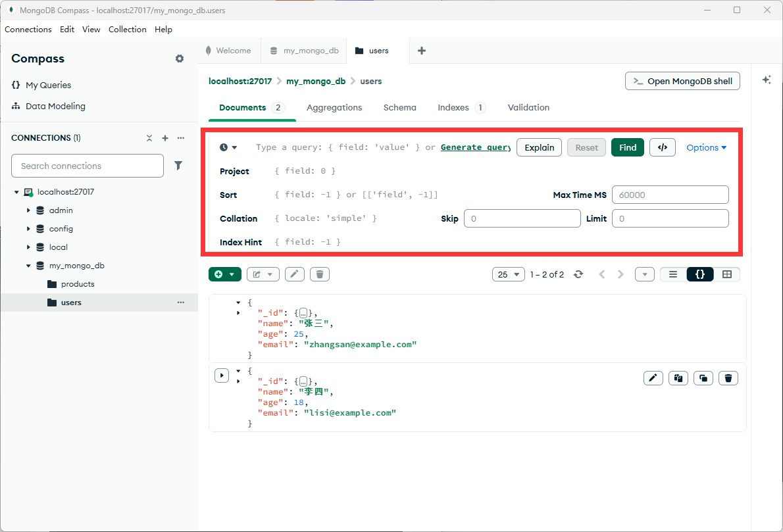Open the Indexes tab
The width and height of the screenshot is (783, 532).
[x=461, y=107]
